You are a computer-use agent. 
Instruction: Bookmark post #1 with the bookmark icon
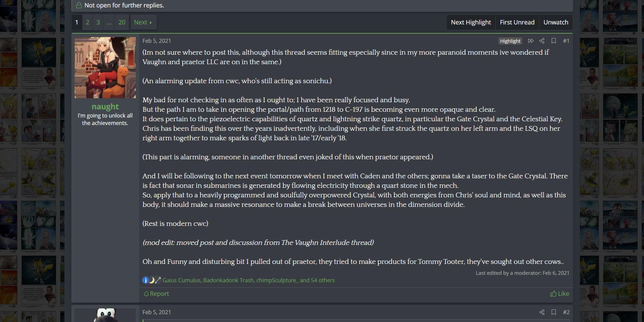553,41
